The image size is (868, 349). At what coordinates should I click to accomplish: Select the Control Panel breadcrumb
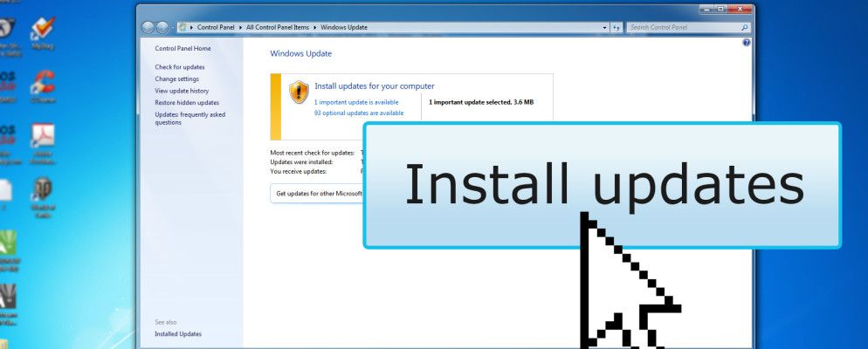pos(216,27)
